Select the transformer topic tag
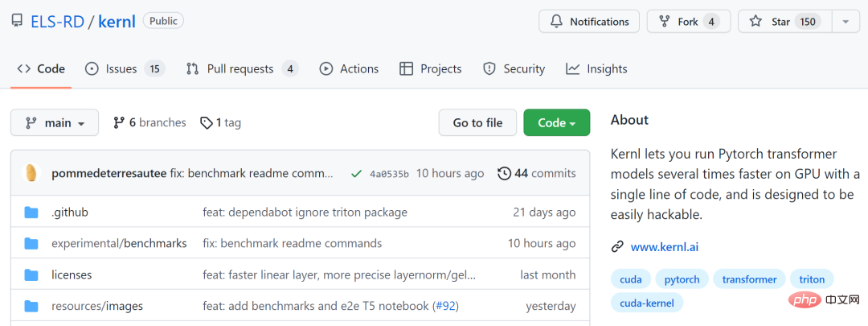868x326 pixels. (x=750, y=279)
